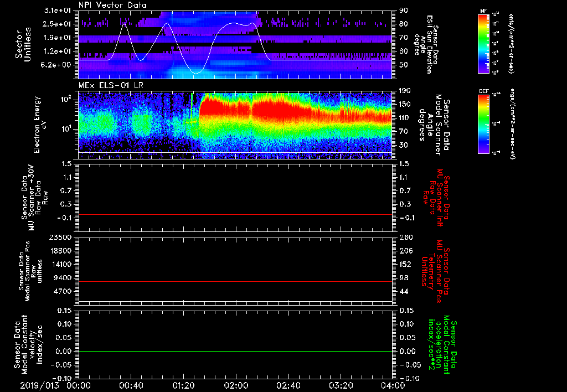Image resolution: width=567 pixels, height=392 pixels.
Task: Click green 'Model Constant acceleration' label
Action: pos(442,344)
